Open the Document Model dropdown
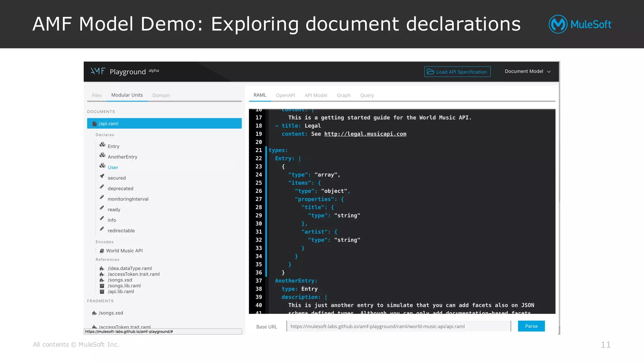This screenshot has width=644, height=362. click(528, 71)
